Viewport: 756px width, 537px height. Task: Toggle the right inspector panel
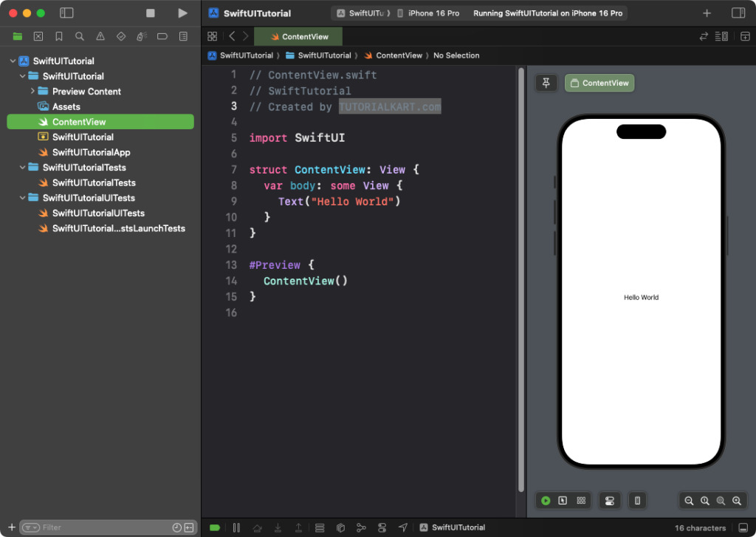[x=738, y=13]
